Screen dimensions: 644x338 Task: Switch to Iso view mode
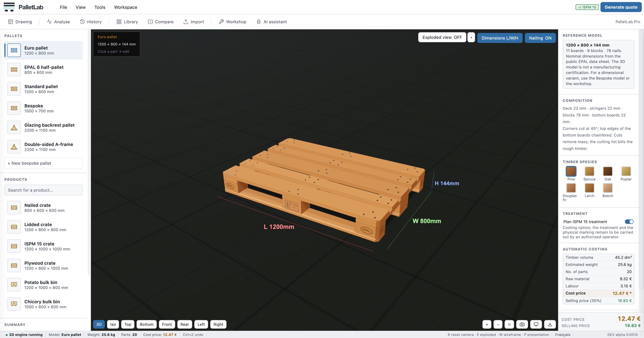[113, 324]
